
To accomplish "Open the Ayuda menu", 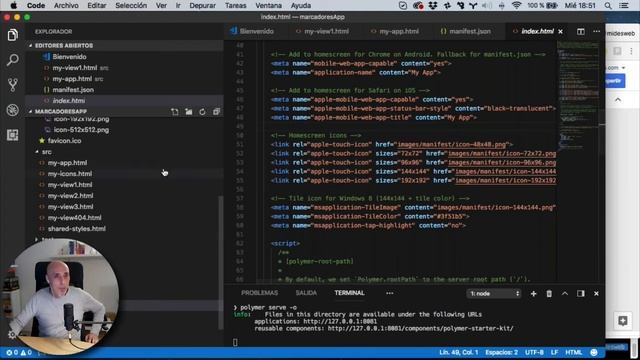I will (301, 6).
